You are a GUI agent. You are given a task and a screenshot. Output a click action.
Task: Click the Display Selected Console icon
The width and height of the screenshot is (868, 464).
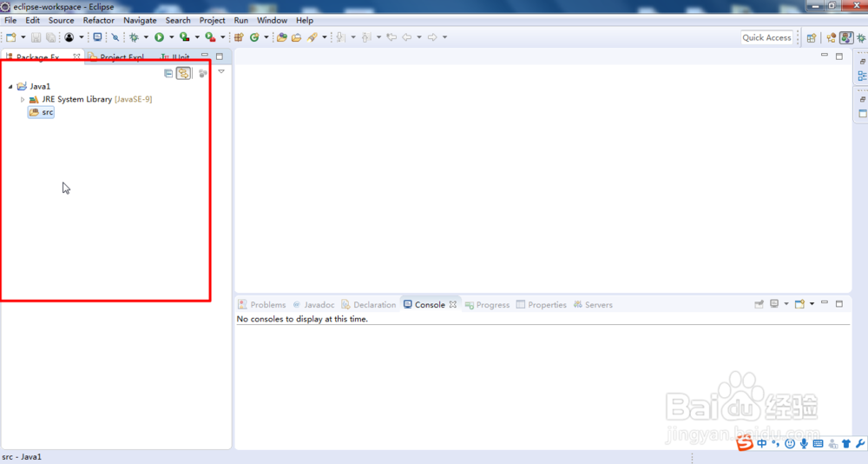pyautogui.click(x=774, y=304)
